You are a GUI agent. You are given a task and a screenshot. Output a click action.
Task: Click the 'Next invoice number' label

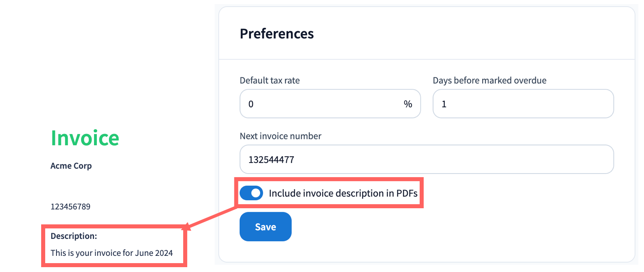[x=280, y=136]
